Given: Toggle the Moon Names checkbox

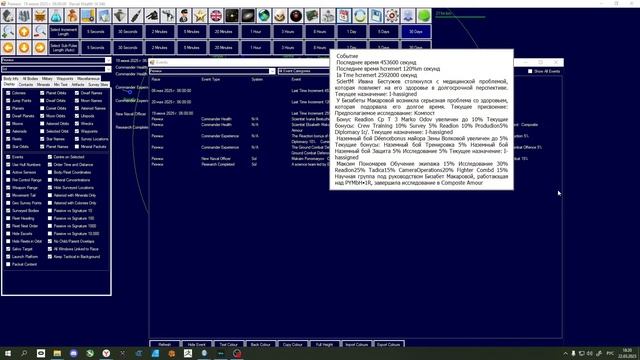Looking at the screenshot, I should click(x=77, y=100).
